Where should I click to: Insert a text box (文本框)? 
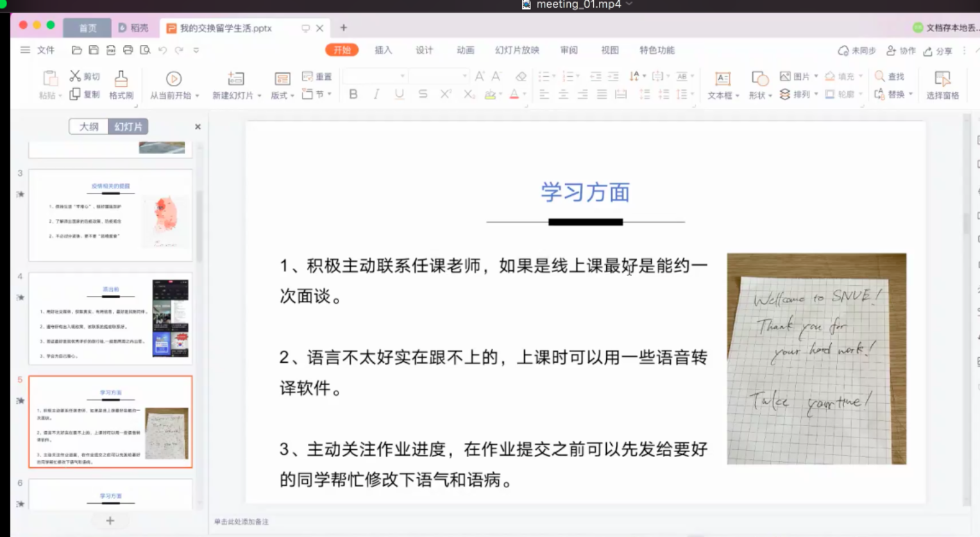point(723,79)
